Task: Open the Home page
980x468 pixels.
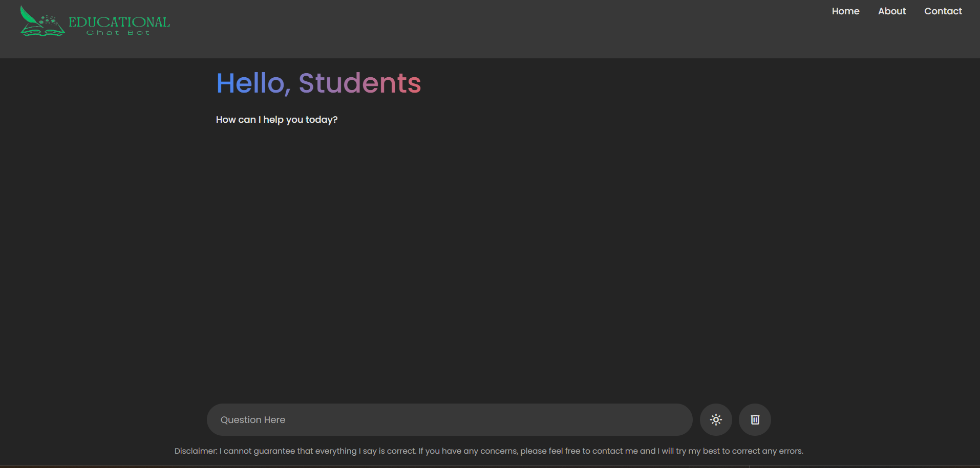Action: pyautogui.click(x=845, y=11)
